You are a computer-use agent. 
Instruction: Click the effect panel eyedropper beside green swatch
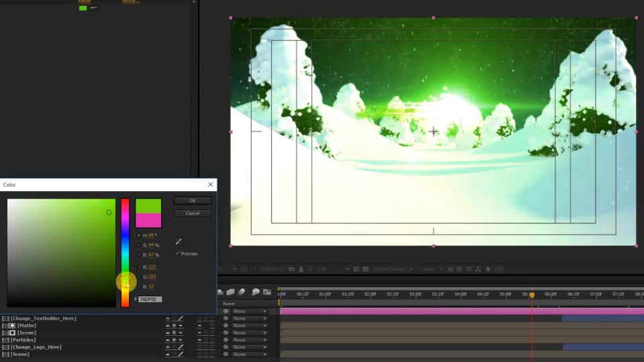(94, 8)
